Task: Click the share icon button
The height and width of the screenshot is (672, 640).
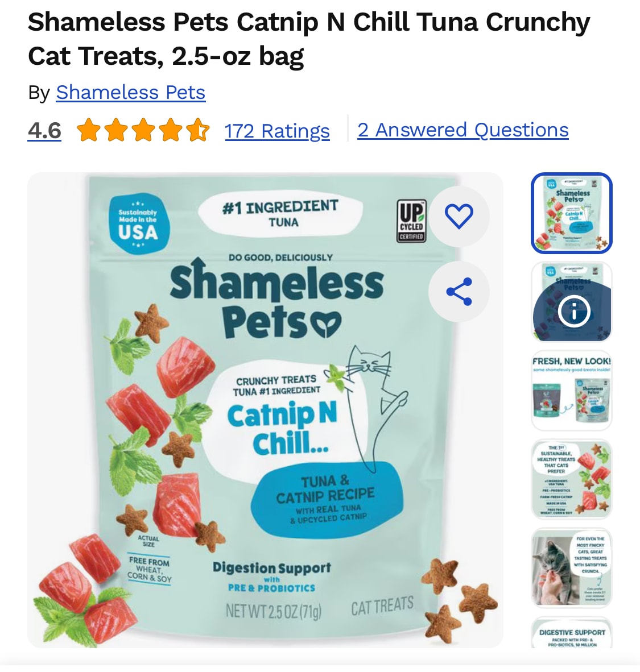Action: point(459,292)
